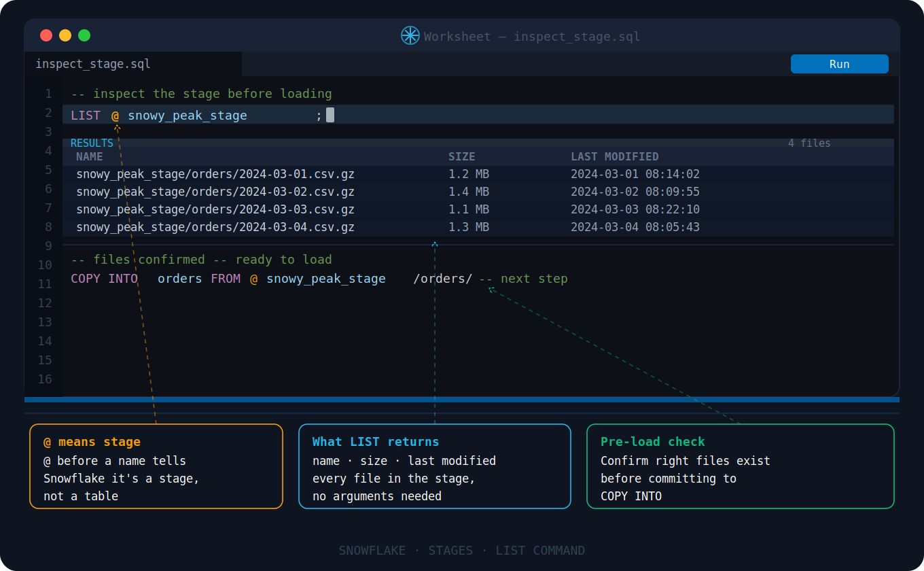This screenshot has width=924, height=571.
Task: Select the COPY INTO keywords on line 11
Action: [x=104, y=279]
